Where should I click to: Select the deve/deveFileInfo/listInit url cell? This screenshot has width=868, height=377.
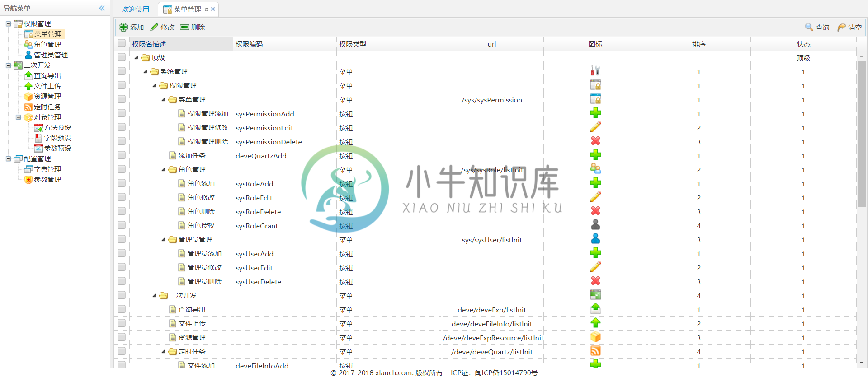click(492, 324)
